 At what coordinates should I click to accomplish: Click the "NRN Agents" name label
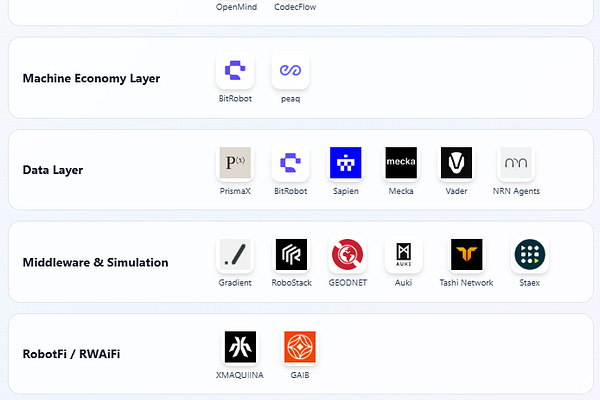(516, 191)
